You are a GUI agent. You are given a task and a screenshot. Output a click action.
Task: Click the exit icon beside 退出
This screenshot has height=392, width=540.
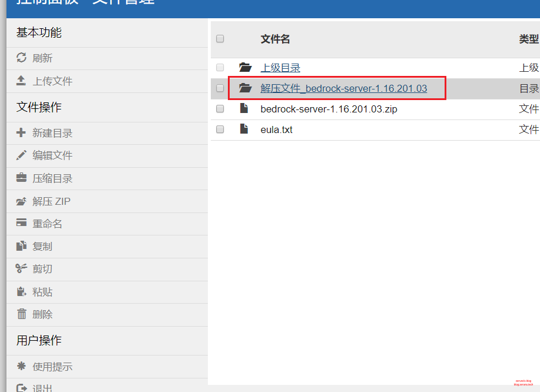22,388
